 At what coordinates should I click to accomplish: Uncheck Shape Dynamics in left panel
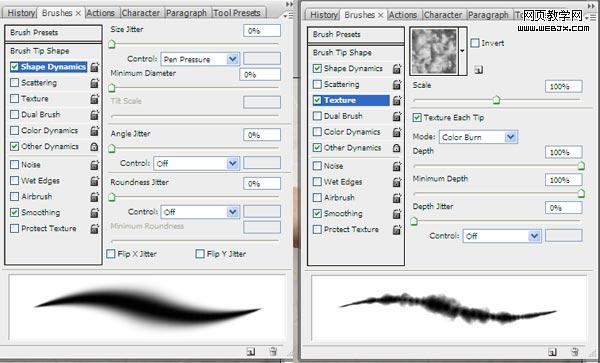pos(15,67)
